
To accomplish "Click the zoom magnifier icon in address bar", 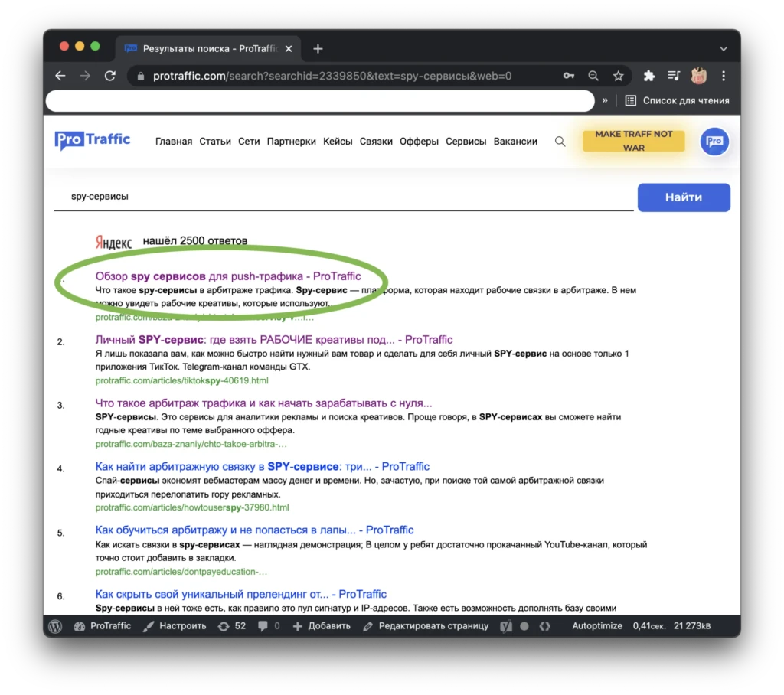I will coord(593,76).
